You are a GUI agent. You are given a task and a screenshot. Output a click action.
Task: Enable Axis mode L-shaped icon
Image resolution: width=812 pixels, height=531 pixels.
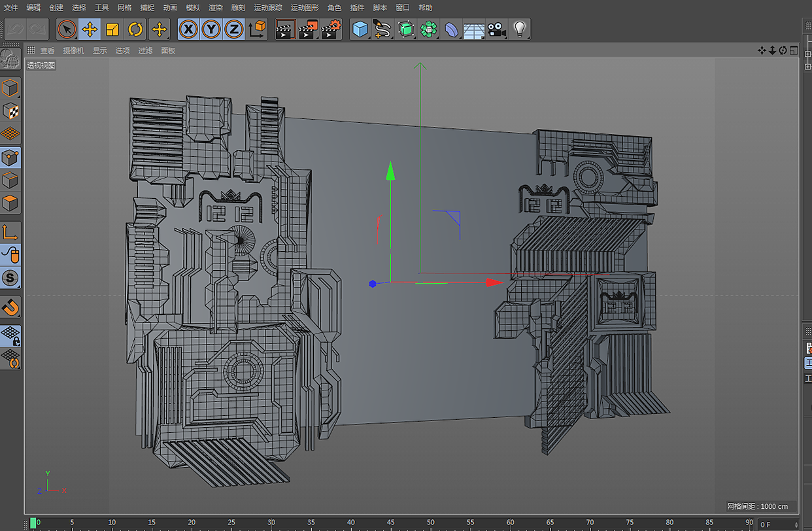point(10,232)
